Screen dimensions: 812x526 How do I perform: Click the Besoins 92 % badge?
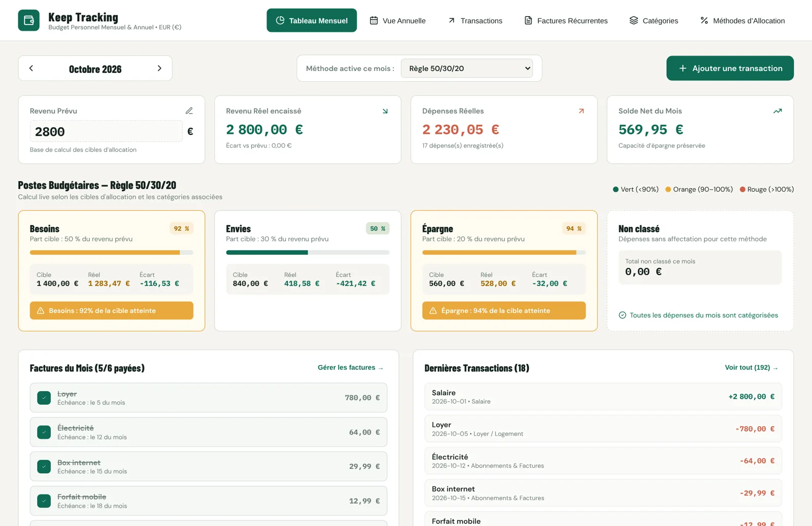(x=181, y=229)
